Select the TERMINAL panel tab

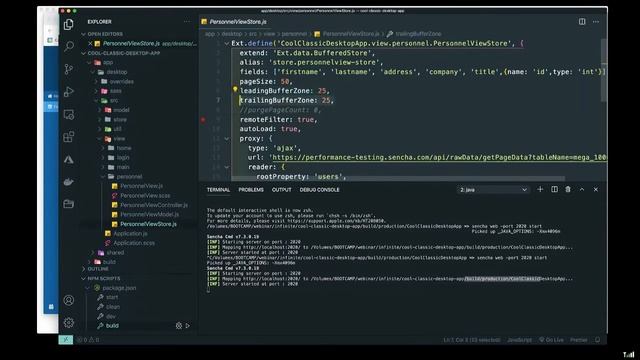point(218,190)
